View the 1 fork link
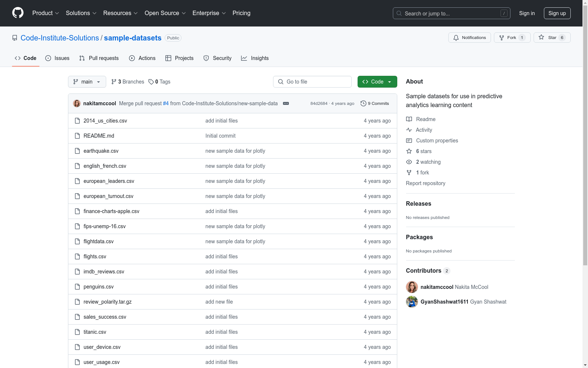Viewport: 588px width, 368px height. coord(417,173)
